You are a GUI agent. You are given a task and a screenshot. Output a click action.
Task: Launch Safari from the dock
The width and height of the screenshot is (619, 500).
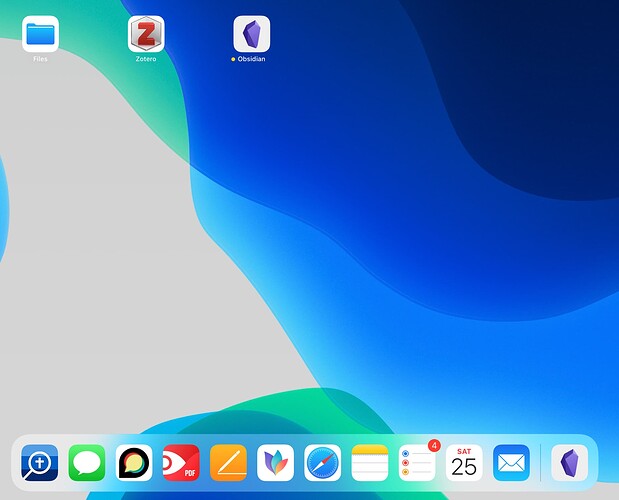[323, 463]
